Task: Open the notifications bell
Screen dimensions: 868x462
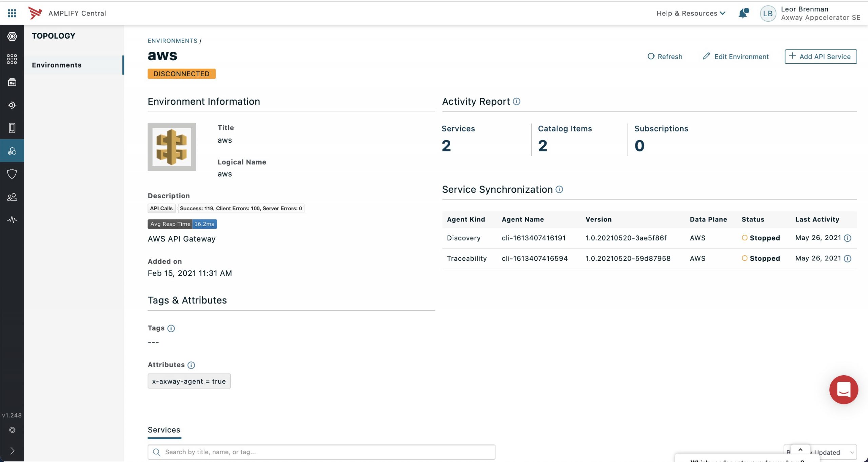Action: tap(743, 13)
